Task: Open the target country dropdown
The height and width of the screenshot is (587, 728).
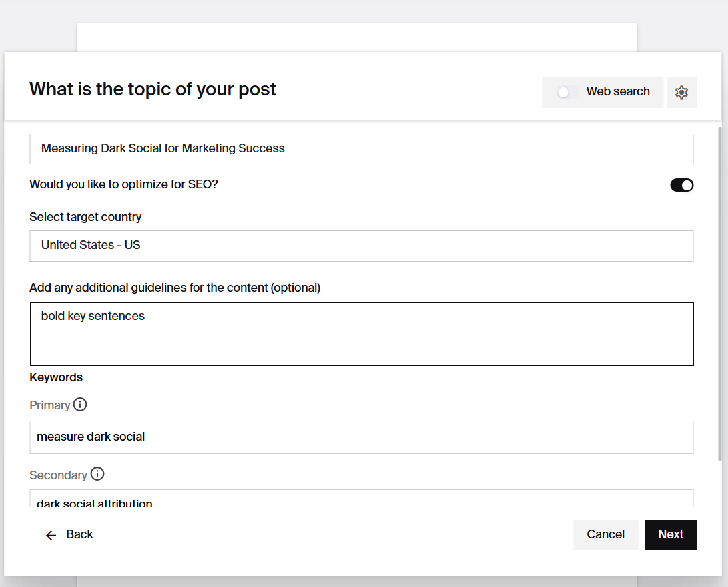Action: [x=361, y=246]
